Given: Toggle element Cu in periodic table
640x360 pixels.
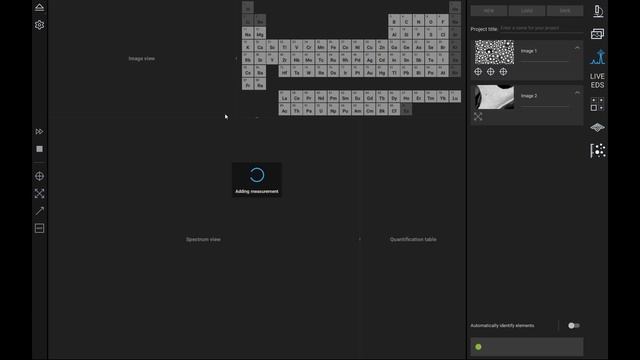Looking at the screenshot, I should point(369,46).
